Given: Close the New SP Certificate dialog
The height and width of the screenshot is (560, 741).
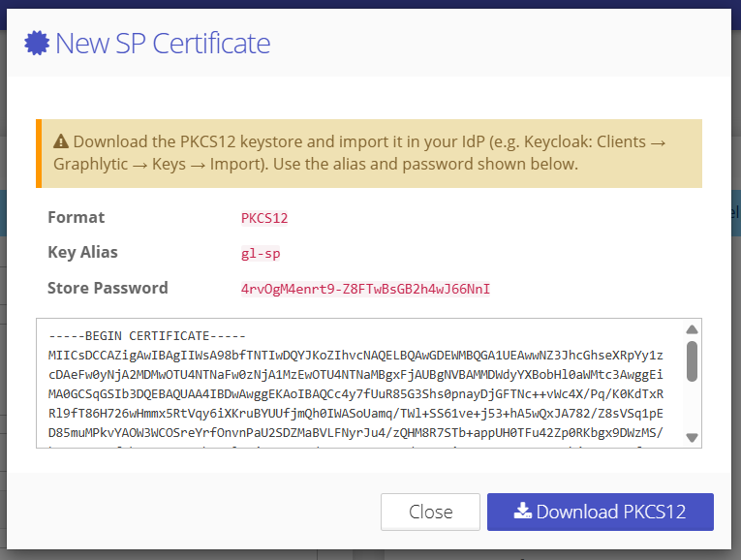Looking at the screenshot, I should [430, 512].
